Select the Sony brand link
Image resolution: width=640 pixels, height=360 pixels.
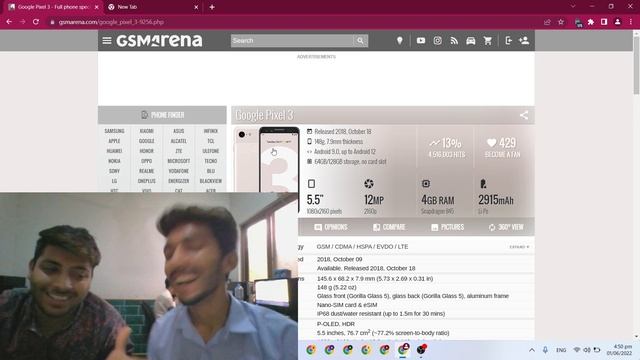(114, 171)
